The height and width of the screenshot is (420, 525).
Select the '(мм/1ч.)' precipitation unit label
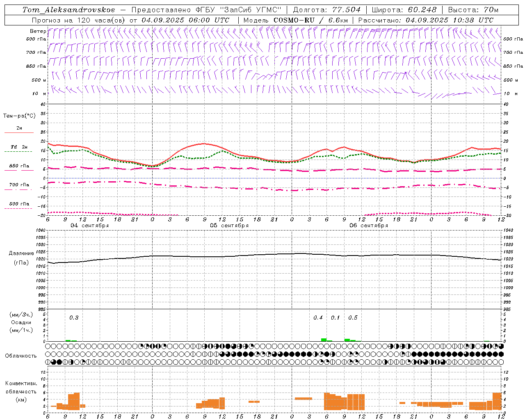(x=21, y=330)
